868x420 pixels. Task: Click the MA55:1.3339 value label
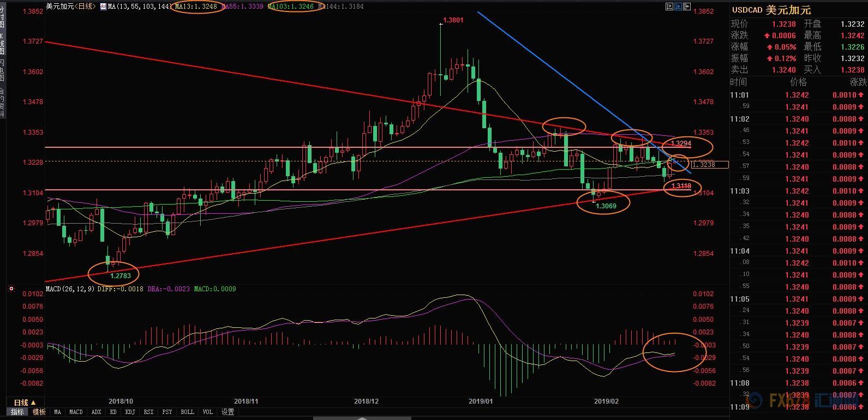pyautogui.click(x=243, y=7)
